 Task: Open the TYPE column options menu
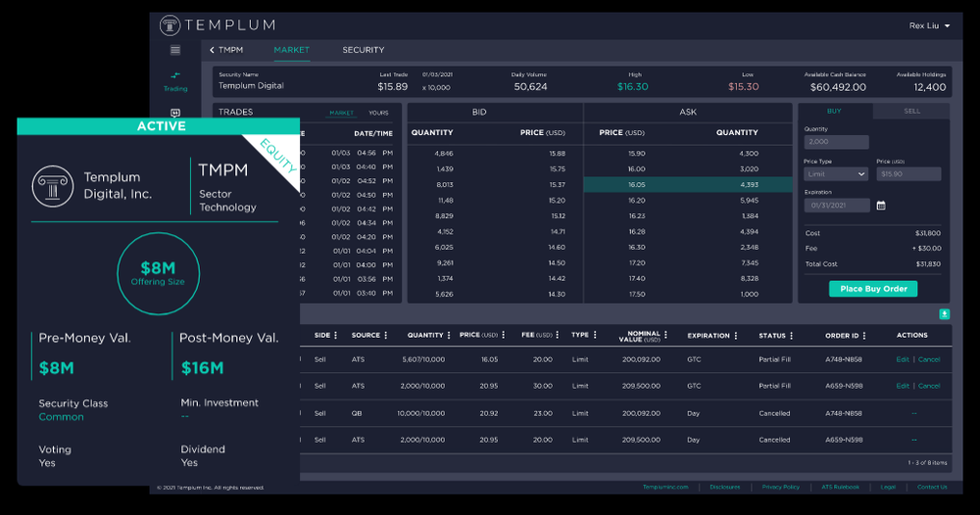point(595,335)
